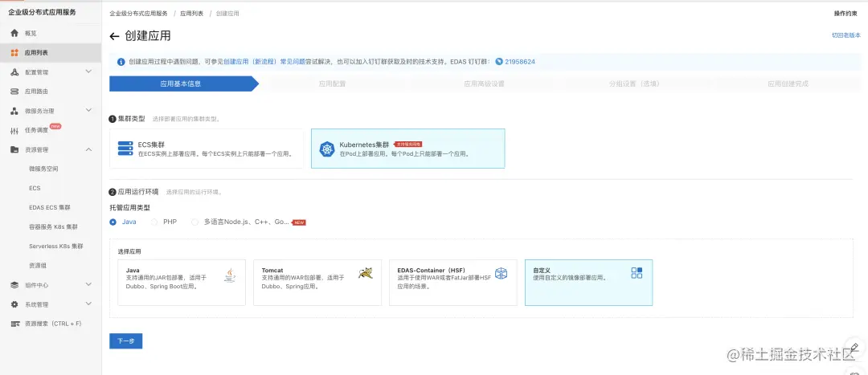The width and height of the screenshot is (868, 375).
Task: Click the home icon beside 概览
Action: [14, 33]
